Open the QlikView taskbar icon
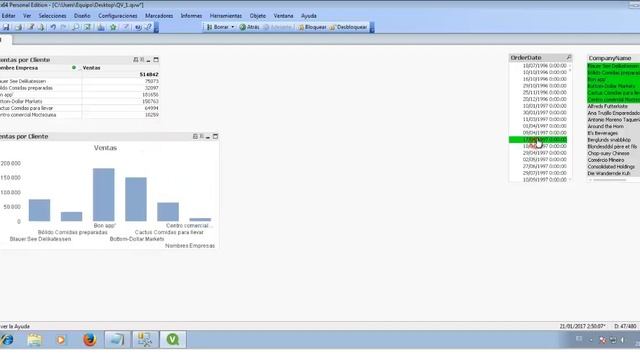This screenshot has width=640, height=360. pos(173,340)
